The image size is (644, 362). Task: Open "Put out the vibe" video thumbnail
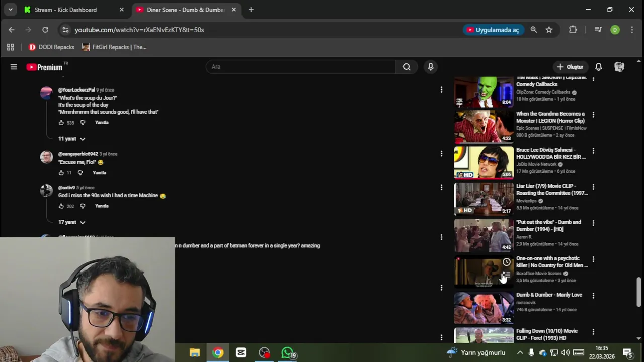tap(484, 235)
